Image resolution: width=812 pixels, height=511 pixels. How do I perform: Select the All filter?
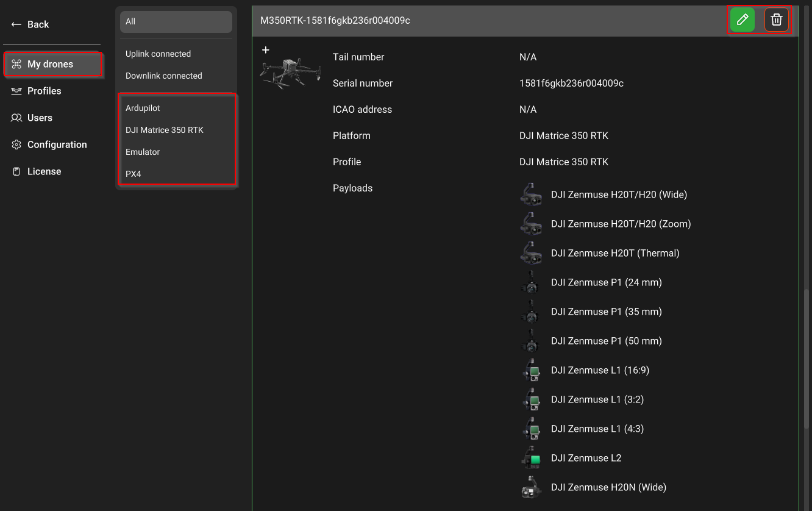[176, 21]
